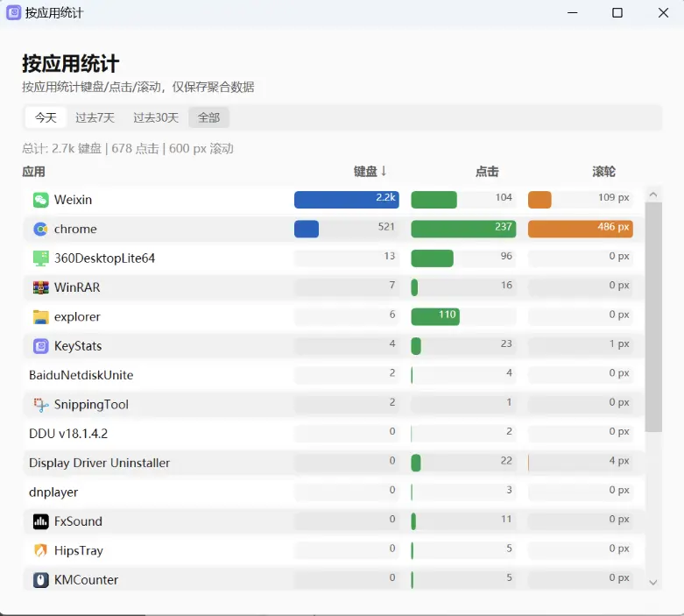Select the chrome row name
Viewport: 684px width, 616px height.
75,230
